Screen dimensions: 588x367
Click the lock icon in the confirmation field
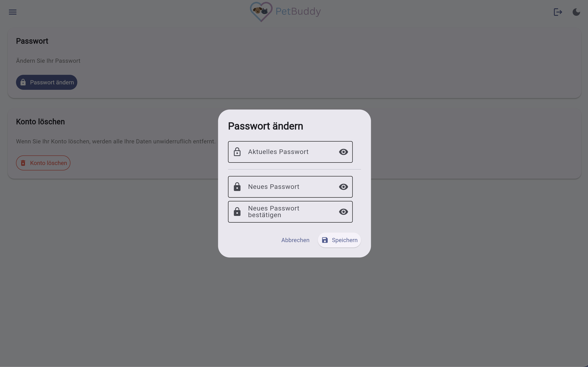pos(237,212)
